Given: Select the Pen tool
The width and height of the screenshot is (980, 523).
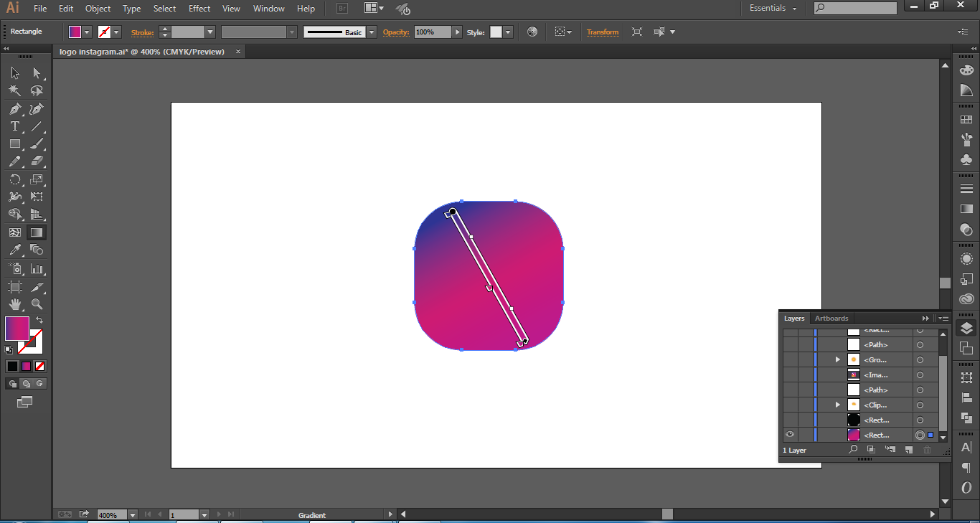Looking at the screenshot, I should (14, 109).
